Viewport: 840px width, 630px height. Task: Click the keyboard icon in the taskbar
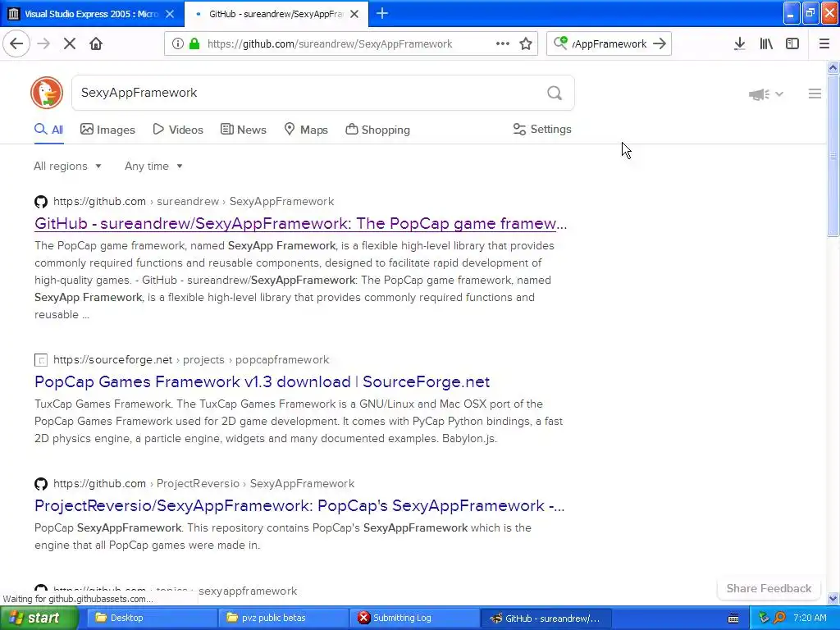point(733,619)
